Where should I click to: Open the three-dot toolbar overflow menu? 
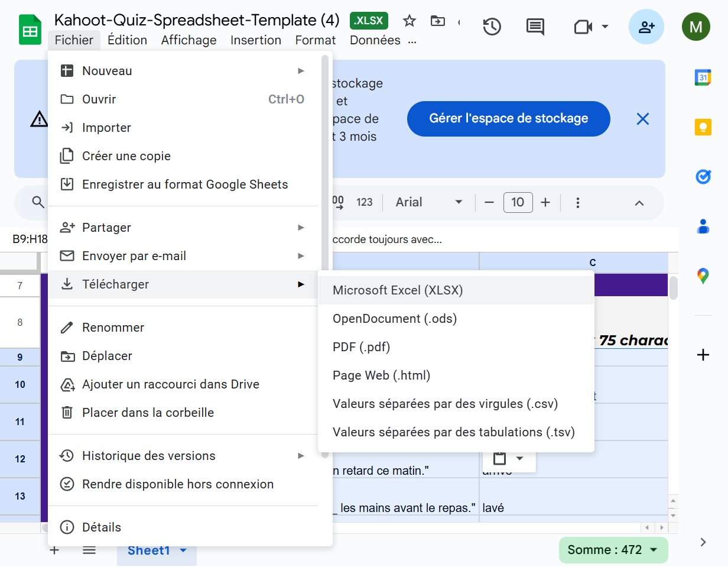578,202
